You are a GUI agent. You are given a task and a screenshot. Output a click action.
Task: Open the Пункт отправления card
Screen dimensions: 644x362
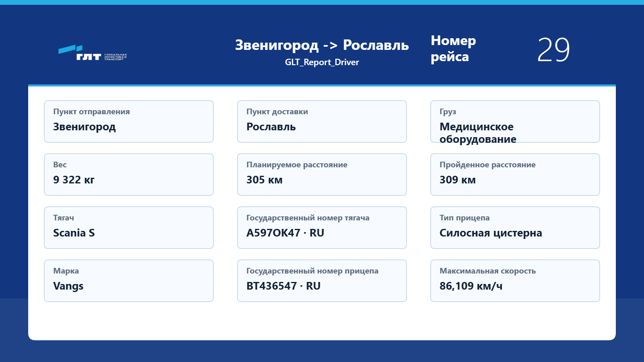(129, 121)
